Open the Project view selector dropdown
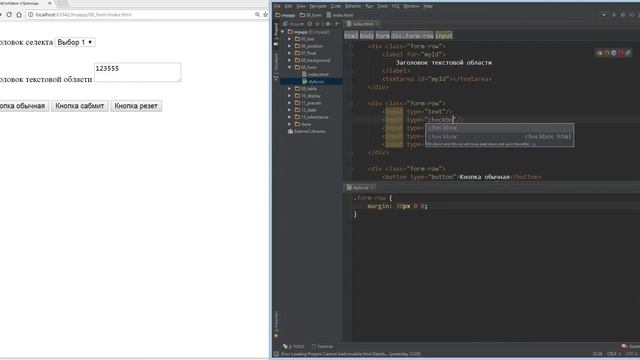 pos(294,24)
